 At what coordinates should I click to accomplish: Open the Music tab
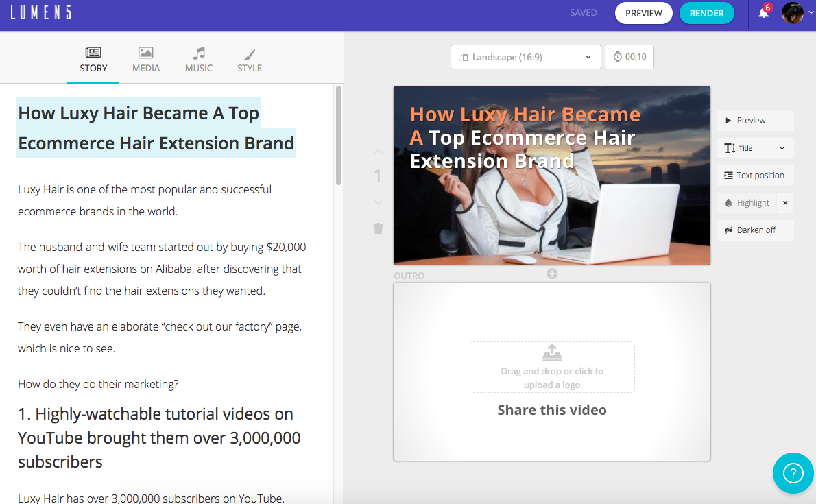coord(199,60)
